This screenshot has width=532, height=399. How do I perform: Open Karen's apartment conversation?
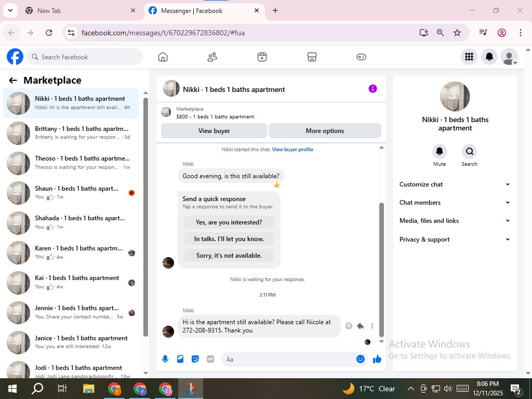click(x=71, y=252)
